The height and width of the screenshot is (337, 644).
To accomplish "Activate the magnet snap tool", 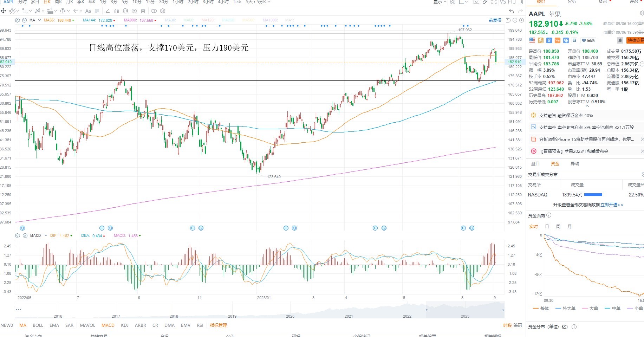I will tap(116, 11).
